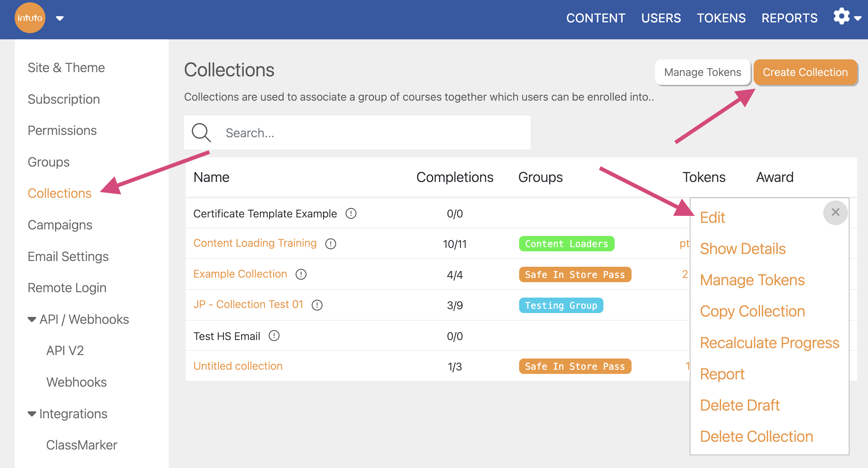
Task: Open the Untitled collection link
Action: (x=238, y=366)
